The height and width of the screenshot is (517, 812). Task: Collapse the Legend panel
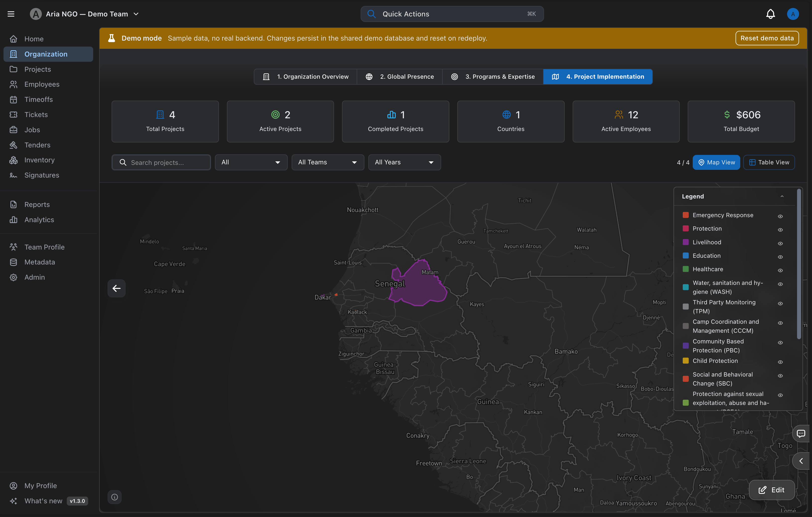(782, 196)
